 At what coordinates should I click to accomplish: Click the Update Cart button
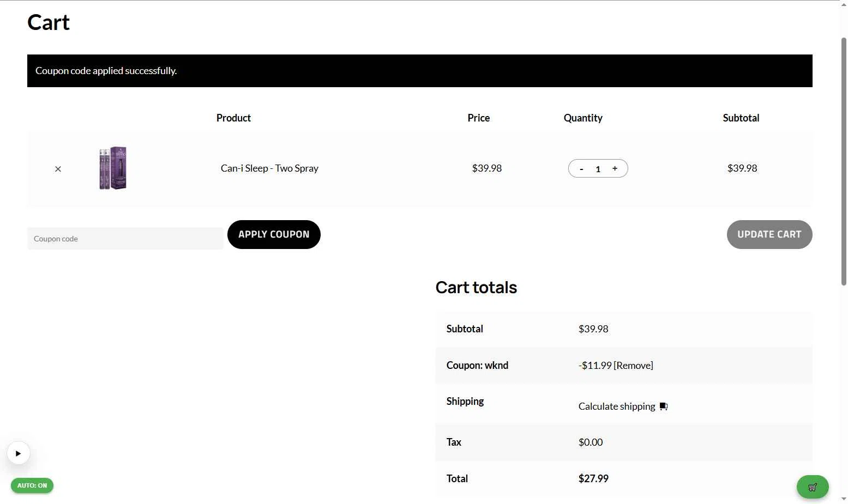click(x=769, y=234)
